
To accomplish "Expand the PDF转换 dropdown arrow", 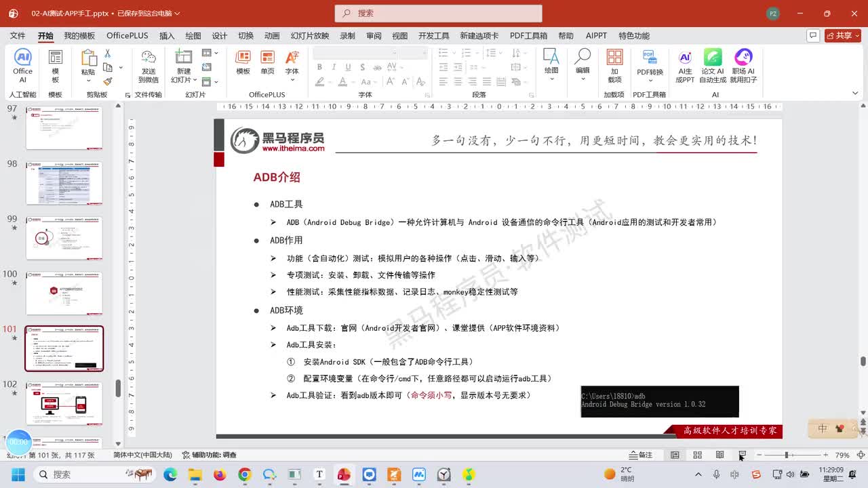I will point(649,81).
